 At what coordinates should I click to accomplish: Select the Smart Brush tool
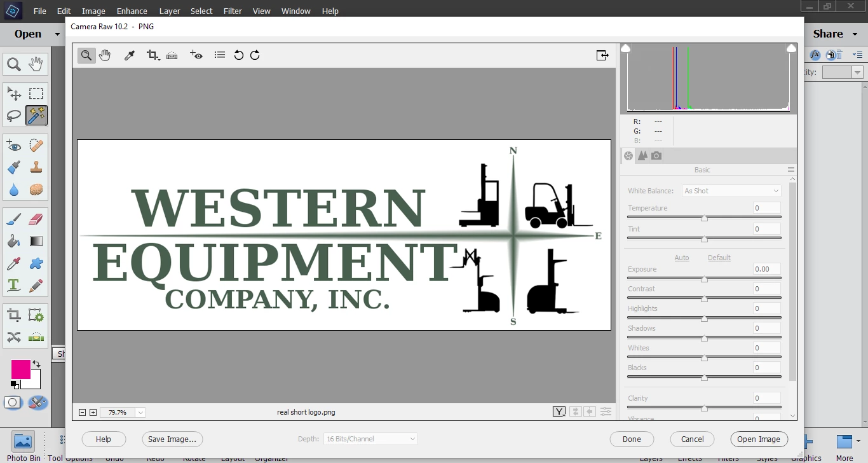click(x=14, y=167)
